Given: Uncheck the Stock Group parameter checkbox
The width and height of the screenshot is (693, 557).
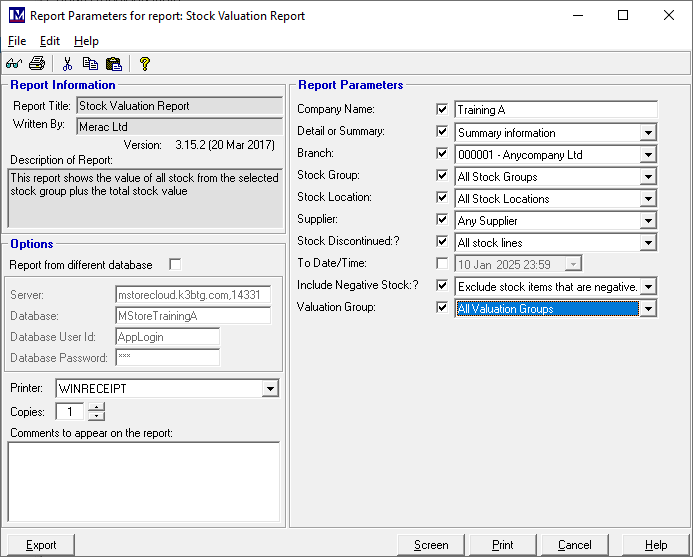Looking at the screenshot, I should (x=441, y=176).
